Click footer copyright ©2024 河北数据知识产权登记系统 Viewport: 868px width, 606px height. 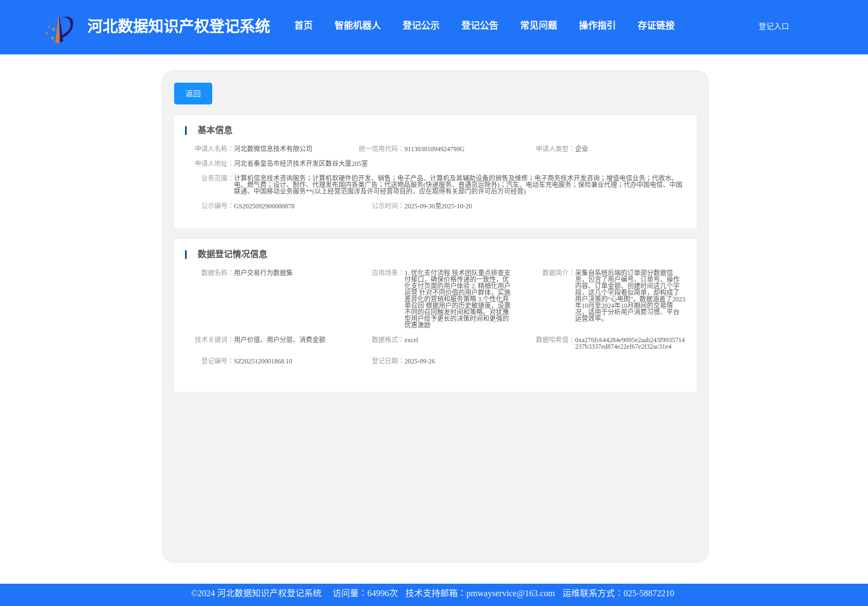click(256, 593)
